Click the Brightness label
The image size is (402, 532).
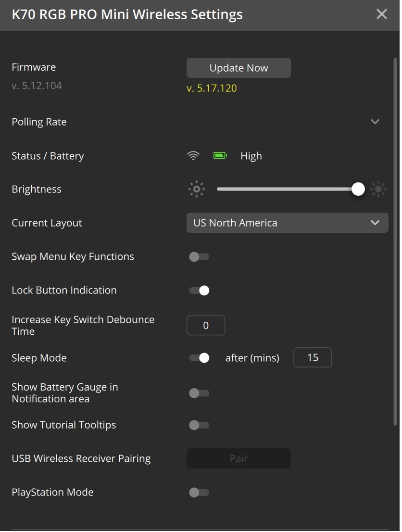[x=36, y=190]
